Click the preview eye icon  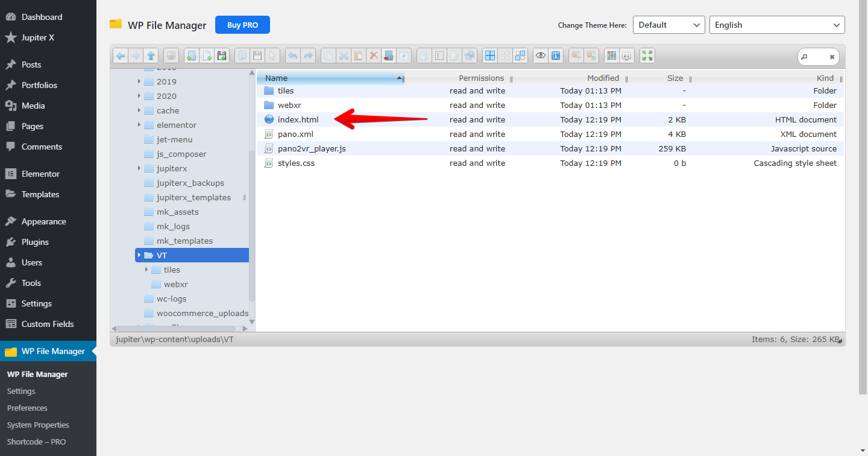point(541,55)
